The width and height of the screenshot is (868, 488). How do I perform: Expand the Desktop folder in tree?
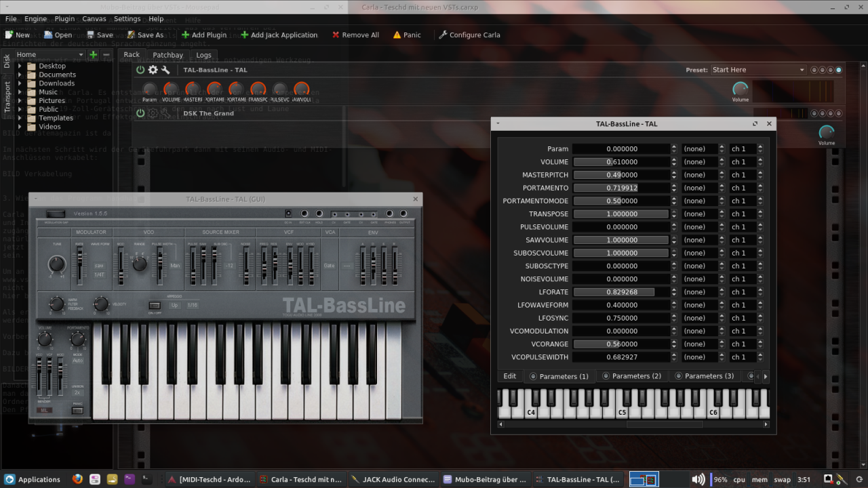20,66
